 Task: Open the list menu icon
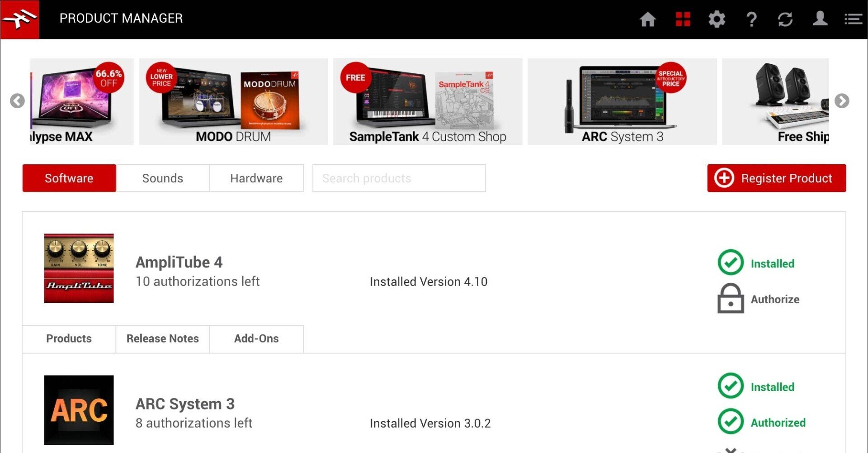tap(853, 19)
